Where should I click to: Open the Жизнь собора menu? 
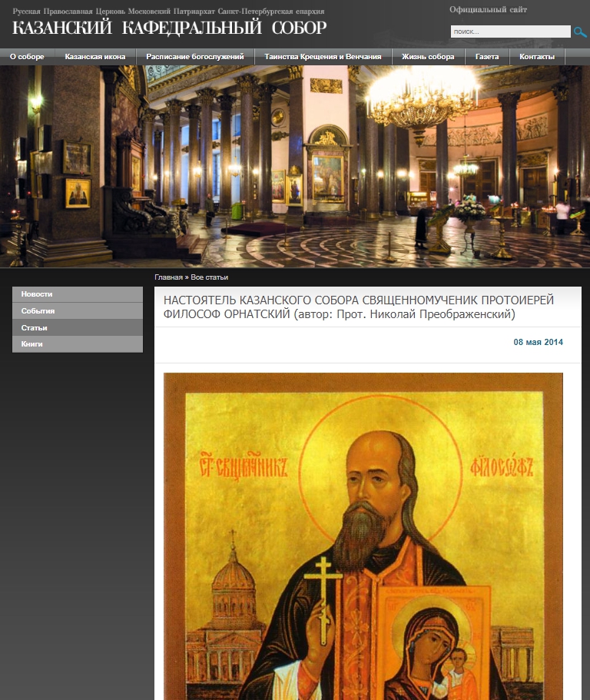point(428,57)
